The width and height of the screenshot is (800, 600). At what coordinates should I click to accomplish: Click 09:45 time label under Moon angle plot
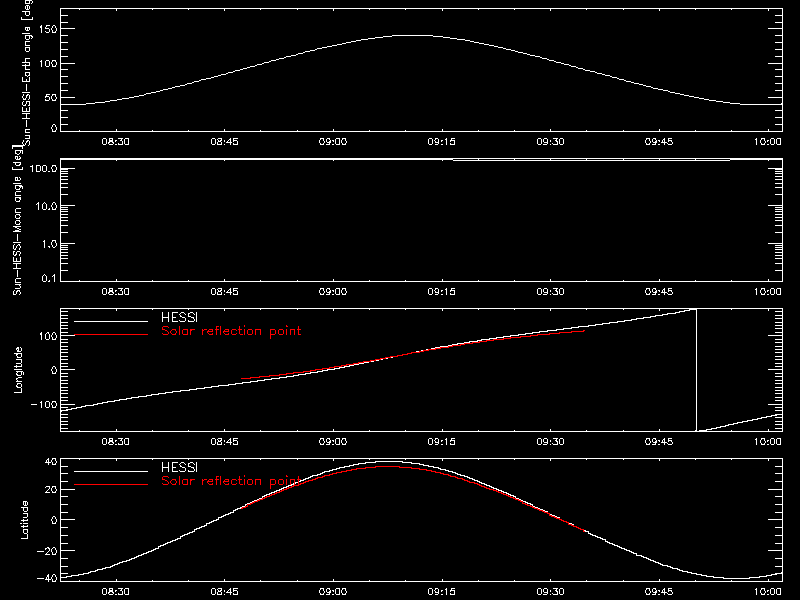(x=659, y=292)
